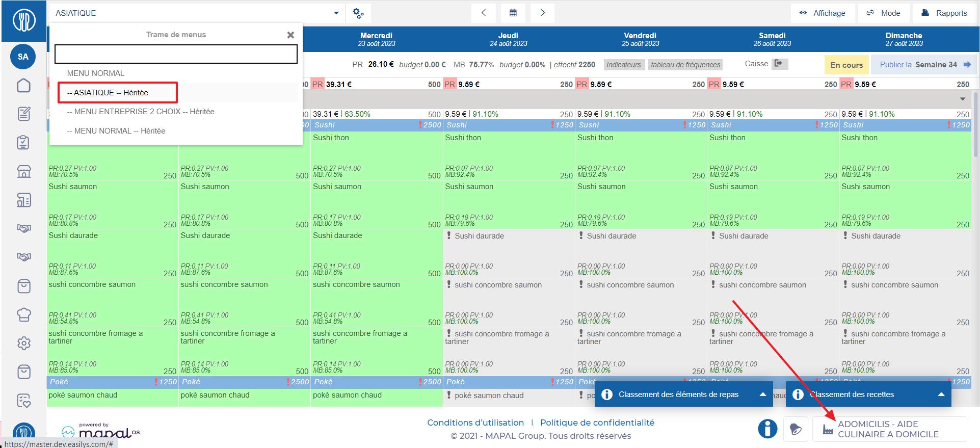Screen dimensions: 980x448
Task: Select the Vendredi 25 août 2023 column header
Action: 641,39
